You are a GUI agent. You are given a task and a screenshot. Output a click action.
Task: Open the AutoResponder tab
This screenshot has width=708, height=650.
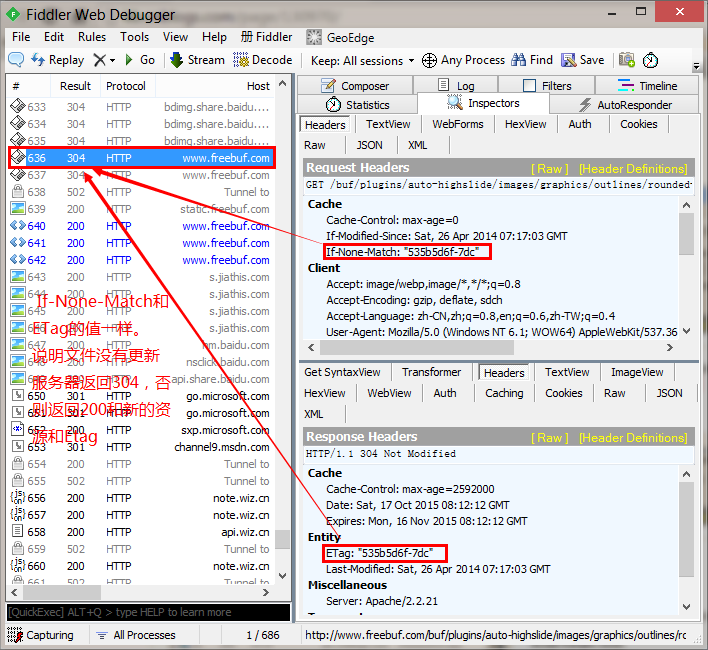[x=625, y=105]
